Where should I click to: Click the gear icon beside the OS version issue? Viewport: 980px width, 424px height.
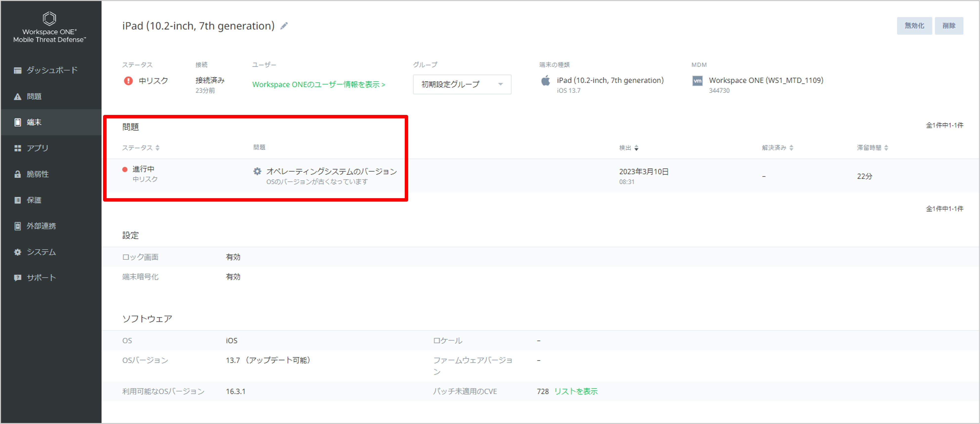coord(257,171)
